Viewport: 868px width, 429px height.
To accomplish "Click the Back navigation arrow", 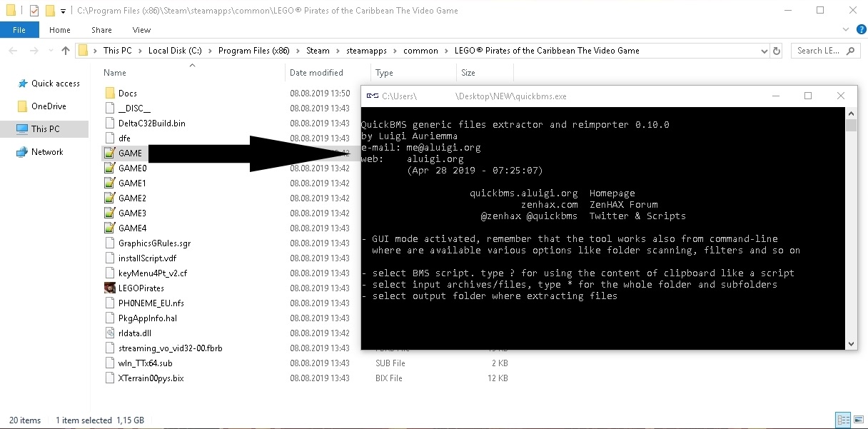I will [x=13, y=51].
